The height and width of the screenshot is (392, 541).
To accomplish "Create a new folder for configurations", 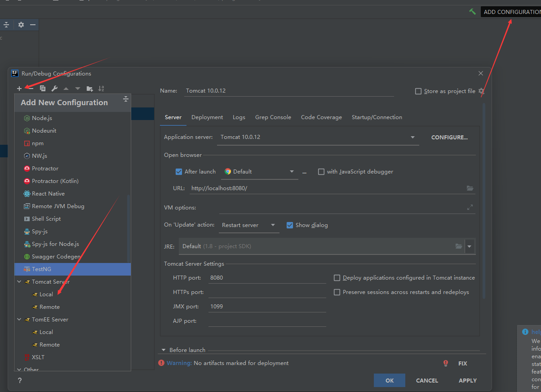I will pos(90,89).
